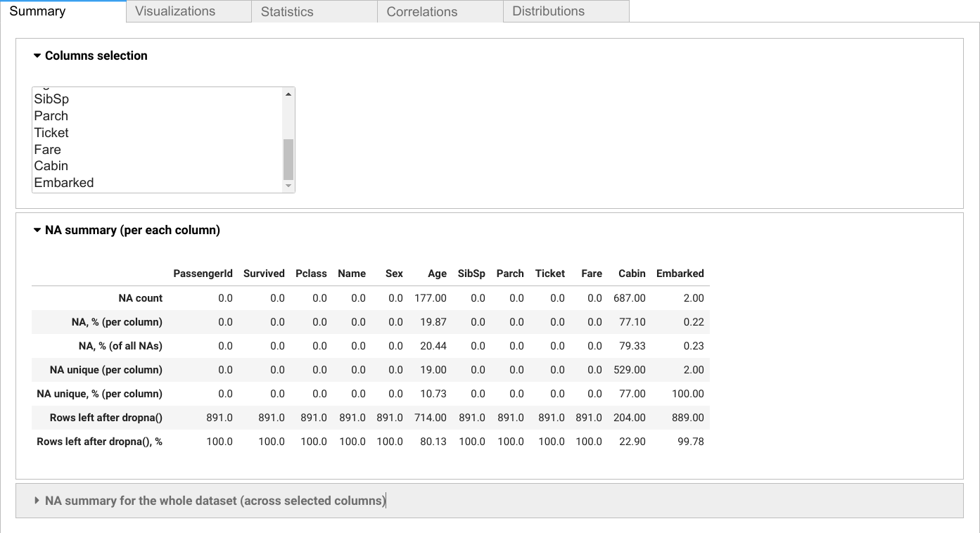
Task: Click the Ticket table column header
Action: tap(550, 274)
